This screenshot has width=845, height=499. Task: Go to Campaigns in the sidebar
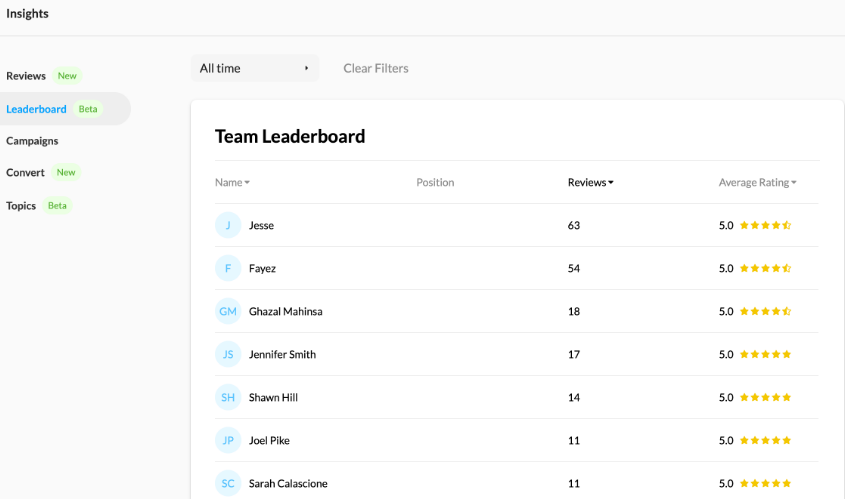point(32,141)
